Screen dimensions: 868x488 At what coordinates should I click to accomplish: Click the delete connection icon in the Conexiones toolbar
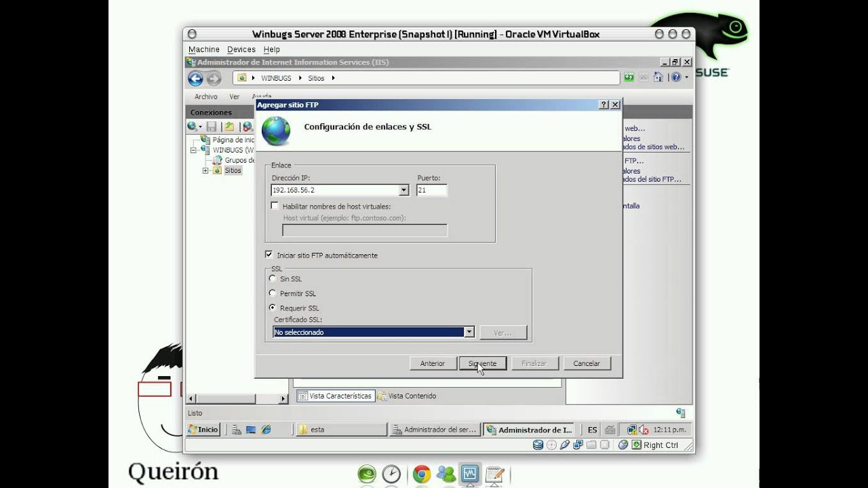(247, 127)
